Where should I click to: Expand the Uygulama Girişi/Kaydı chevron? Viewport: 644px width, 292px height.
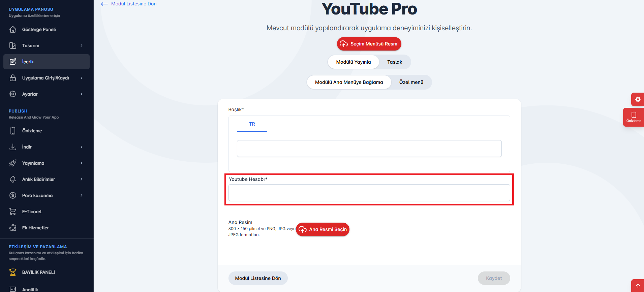82,78
